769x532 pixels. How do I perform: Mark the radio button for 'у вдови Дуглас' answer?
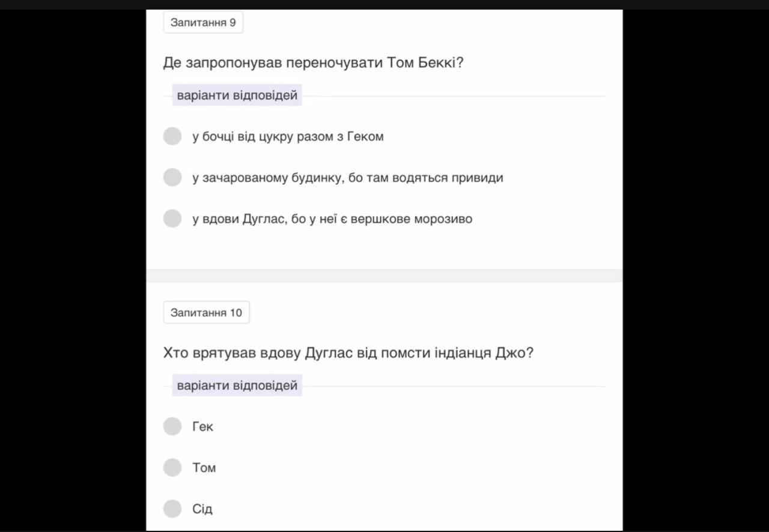pos(172,219)
